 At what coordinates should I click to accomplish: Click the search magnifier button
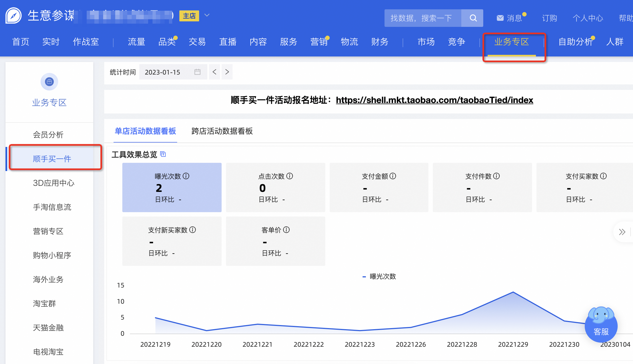coord(473,18)
